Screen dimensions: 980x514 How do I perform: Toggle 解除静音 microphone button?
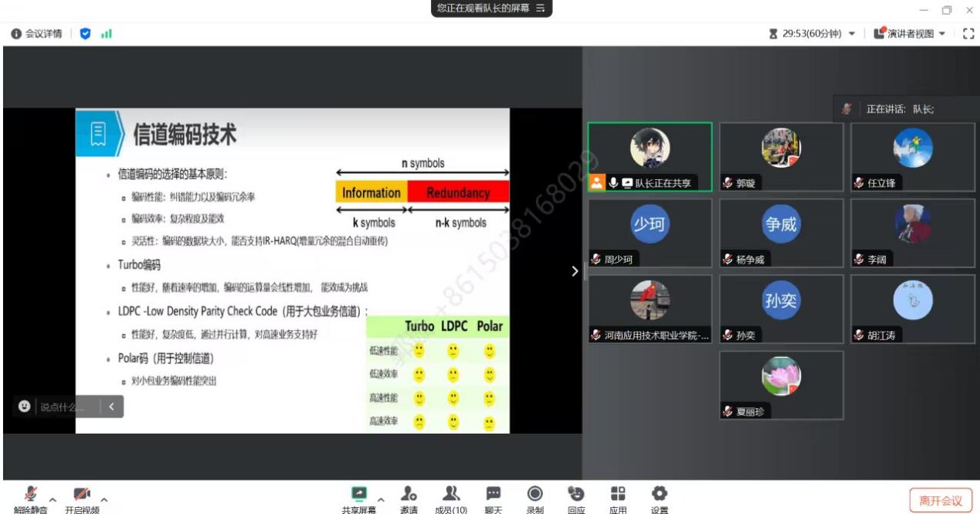coord(32,494)
